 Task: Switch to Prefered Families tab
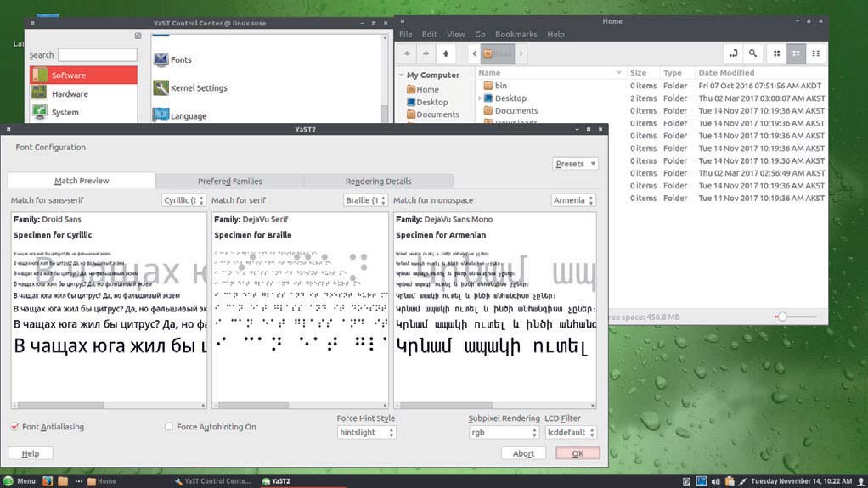(229, 181)
